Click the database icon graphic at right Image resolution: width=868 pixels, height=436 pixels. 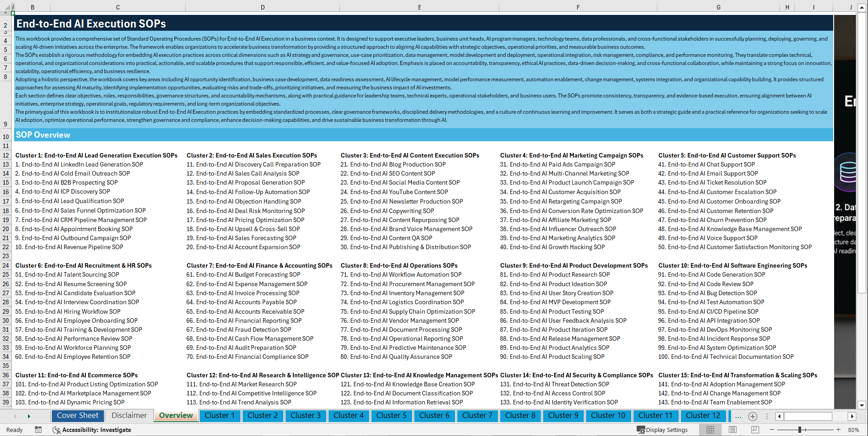pos(847,172)
